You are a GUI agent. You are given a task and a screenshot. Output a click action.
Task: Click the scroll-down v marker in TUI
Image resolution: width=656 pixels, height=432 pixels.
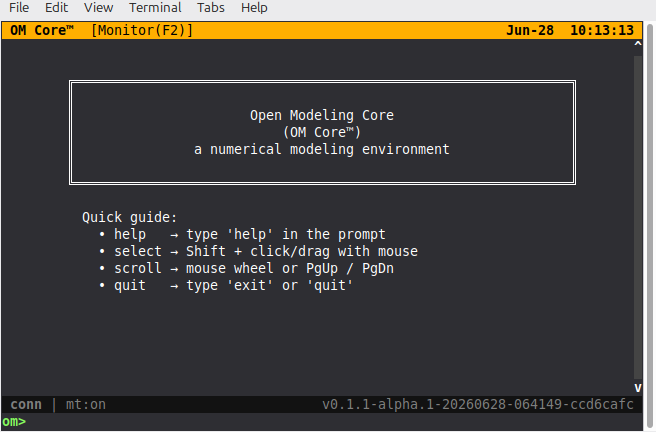pyautogui.click(x=638, y=388)
